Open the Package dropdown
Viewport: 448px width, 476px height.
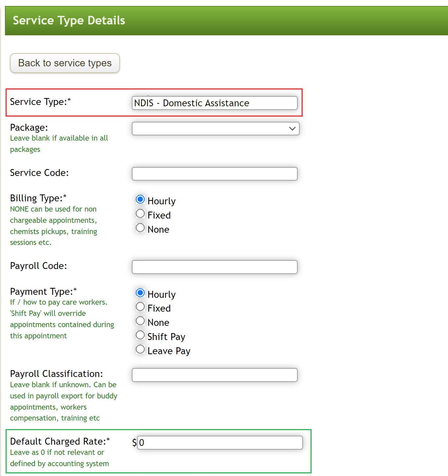tap(215, 128)
